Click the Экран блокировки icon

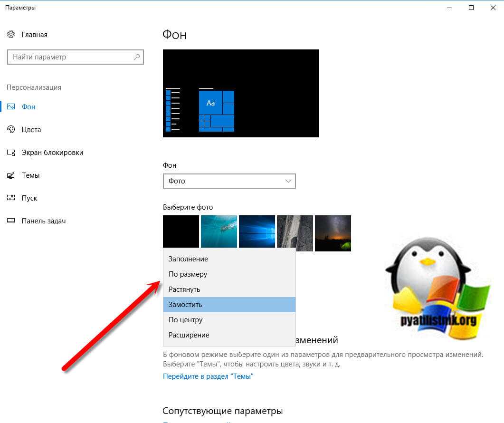coord(11,153)
